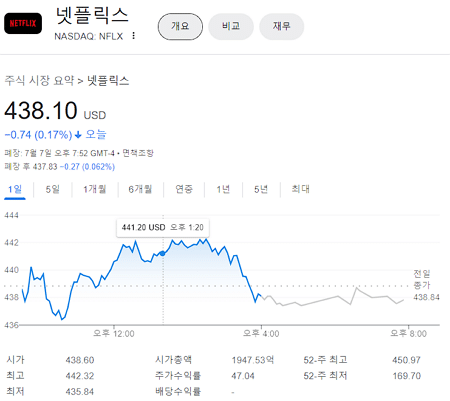The image size is (450, 401).
Task: Click the 넷플릭스 company title
Action: pos(92,16)
